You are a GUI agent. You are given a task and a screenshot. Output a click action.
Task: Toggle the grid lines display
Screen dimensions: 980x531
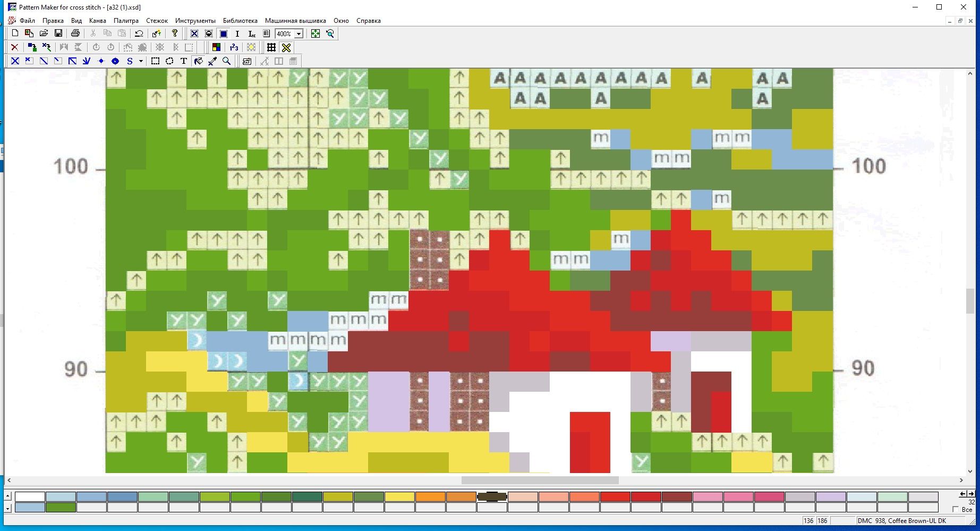pos(271,47)
